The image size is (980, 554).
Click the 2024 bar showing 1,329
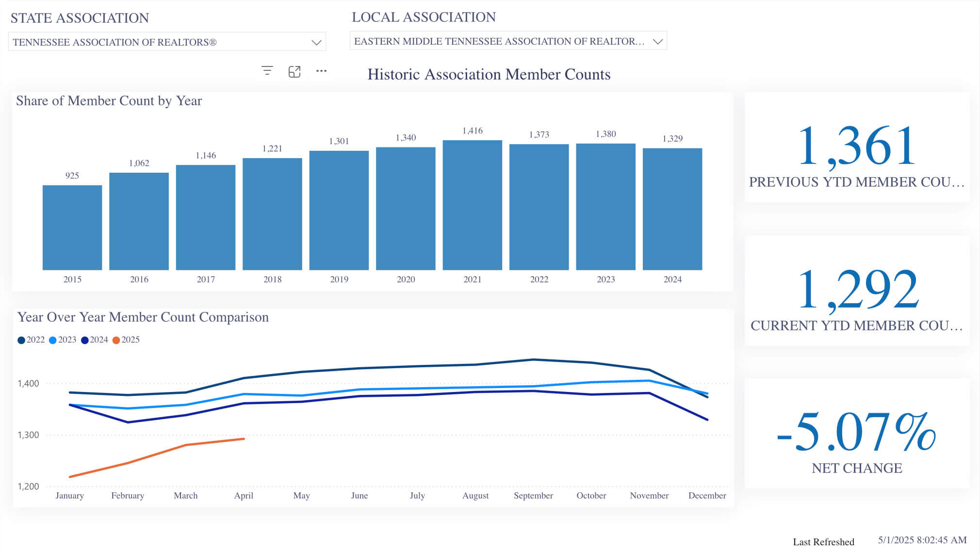[x=672, y=209]
